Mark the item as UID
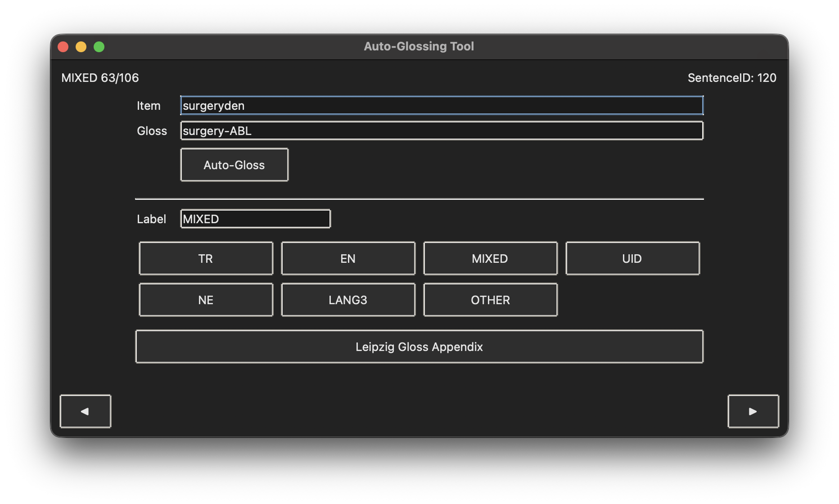839x504 pixels. pyautogui.click(x=632, y=258)
